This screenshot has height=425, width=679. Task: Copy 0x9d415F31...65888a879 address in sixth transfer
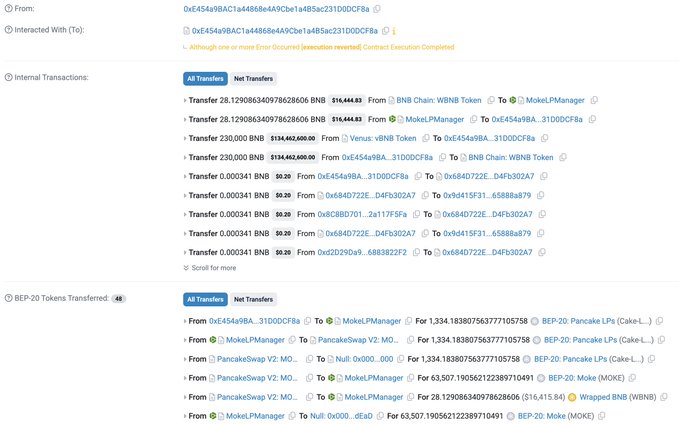click(x=540, y=195)
